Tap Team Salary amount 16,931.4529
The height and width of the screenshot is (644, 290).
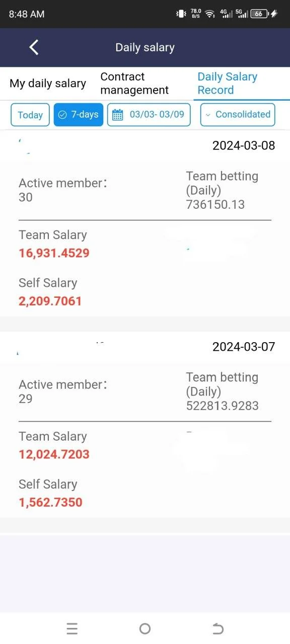coord(54,253)
